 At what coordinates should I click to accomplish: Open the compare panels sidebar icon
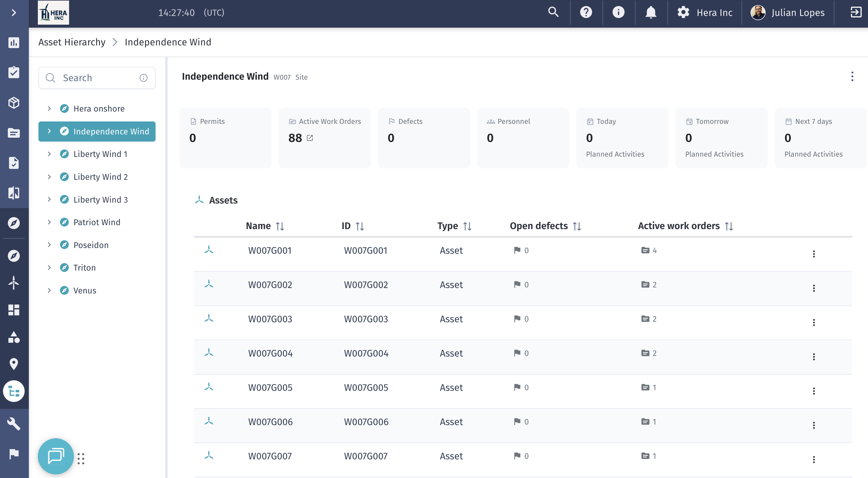[x=14, y=193]
